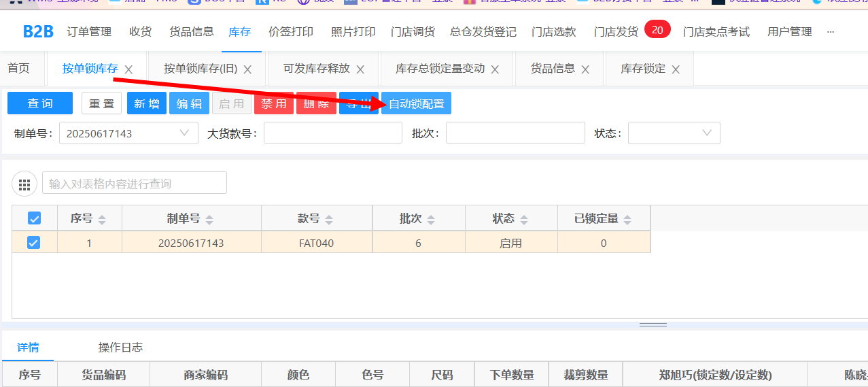
Task: Open 自动锁配置 settings
Action: [x=416, y=103]
